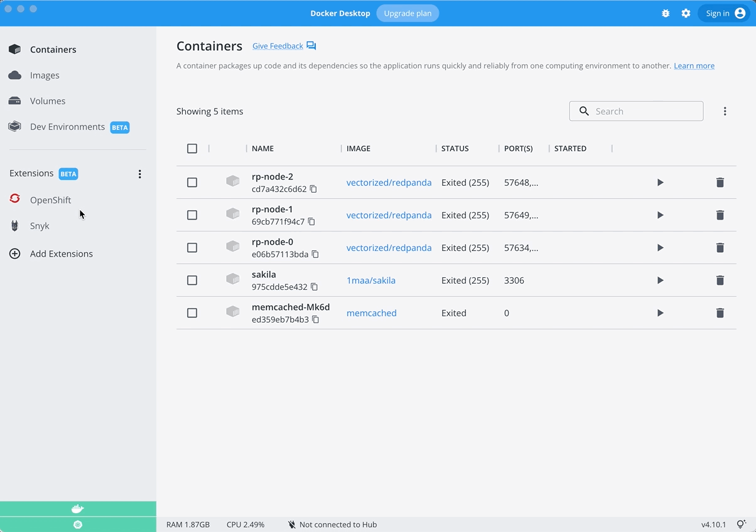
Task: Delete the sakila container
Action: coord(720,280)
